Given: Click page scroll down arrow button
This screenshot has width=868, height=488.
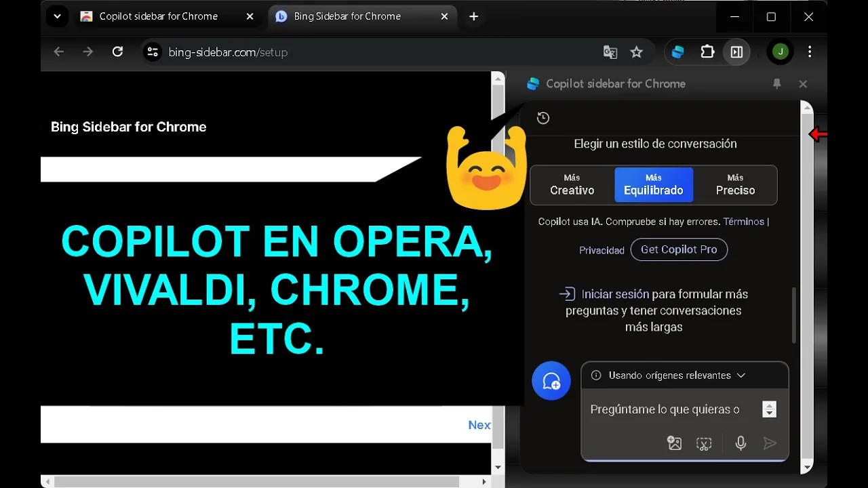Looking at the screenshot, I should [498, 467].
